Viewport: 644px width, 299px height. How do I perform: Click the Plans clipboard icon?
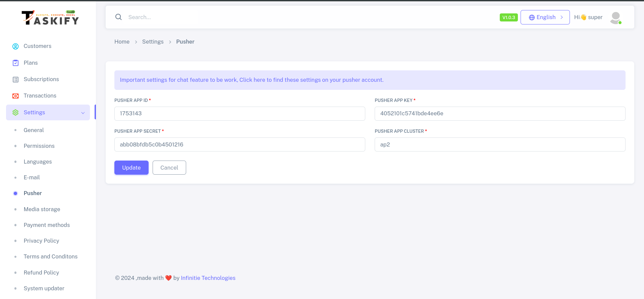click(x=15, y=63)
